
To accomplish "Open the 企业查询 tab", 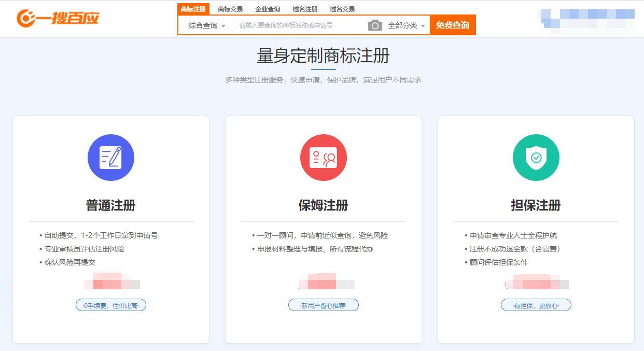I will (x=268, y=9).
